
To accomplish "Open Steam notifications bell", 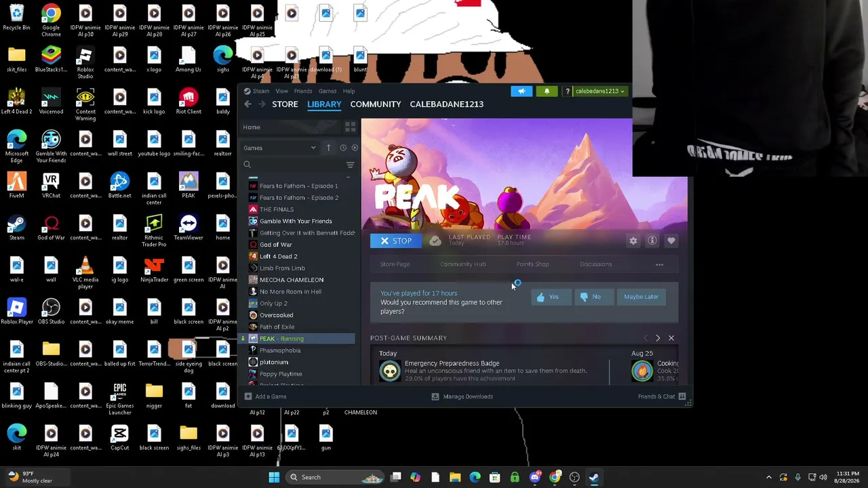I will pyautogui.click(x=547, y=91).
